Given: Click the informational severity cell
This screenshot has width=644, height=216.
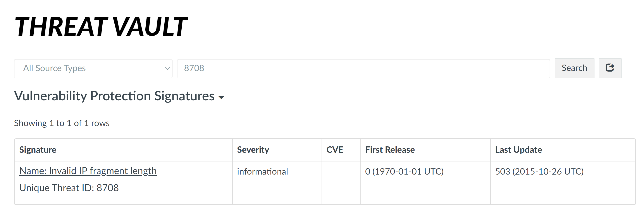Looking at the screenshot, I should point(262,171).
